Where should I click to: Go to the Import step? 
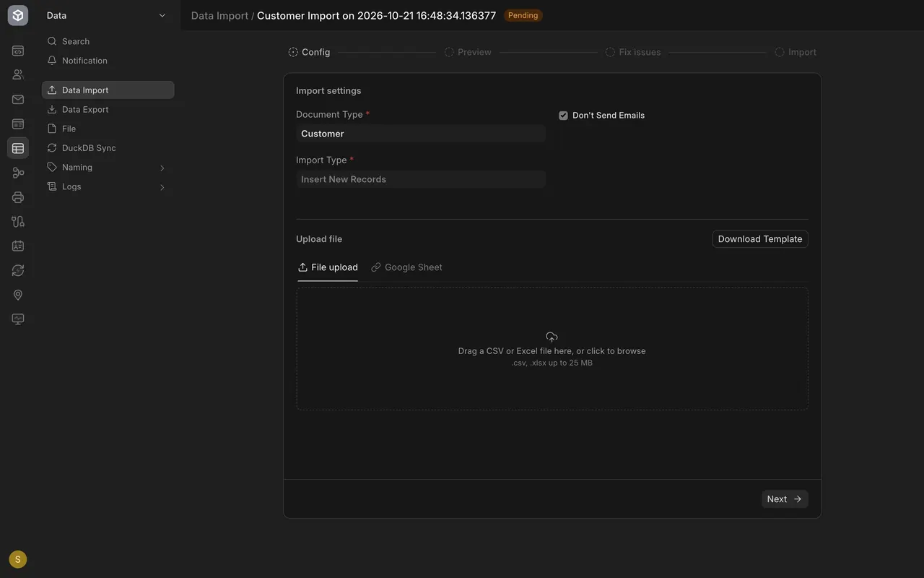796,52
